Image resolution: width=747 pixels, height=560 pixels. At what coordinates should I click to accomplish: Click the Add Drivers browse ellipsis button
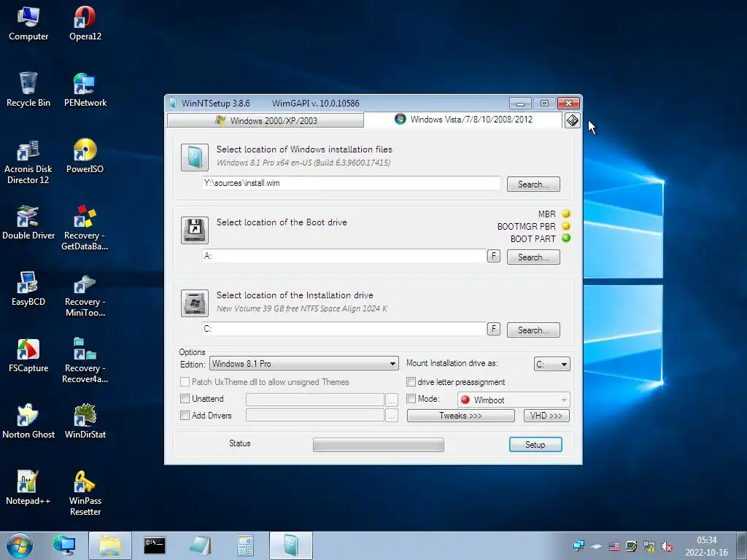point(391,416)
